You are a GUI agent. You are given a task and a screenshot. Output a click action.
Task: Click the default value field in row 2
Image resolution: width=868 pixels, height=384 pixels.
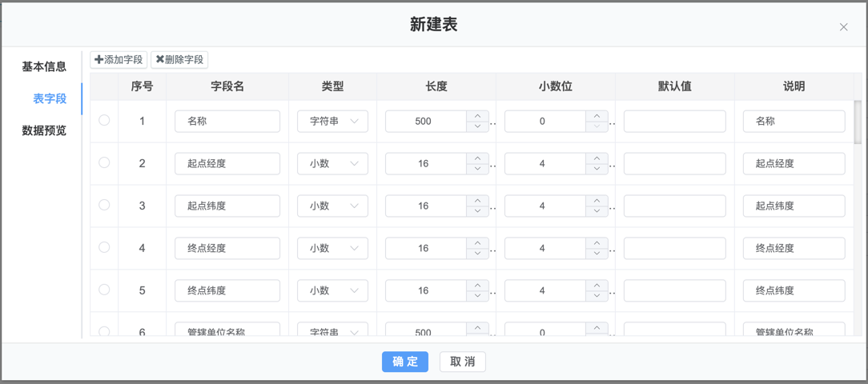(x=674, y=164)
